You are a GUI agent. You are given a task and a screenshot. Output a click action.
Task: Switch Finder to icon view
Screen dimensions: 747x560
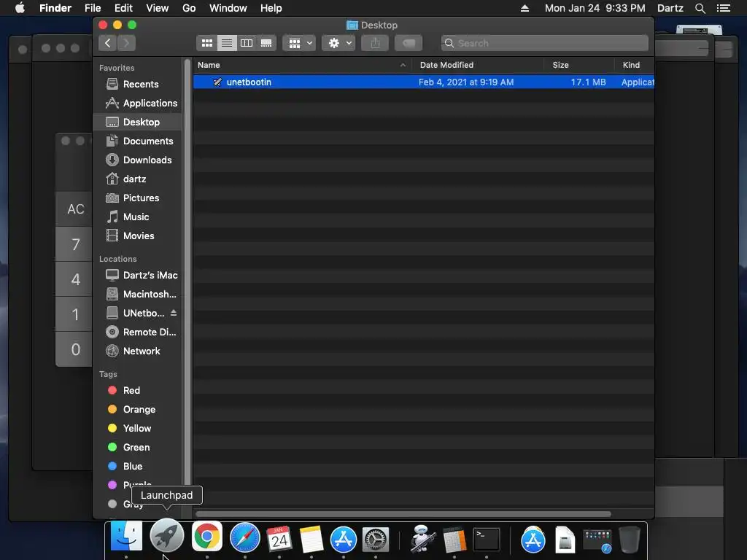coord(206,43)
